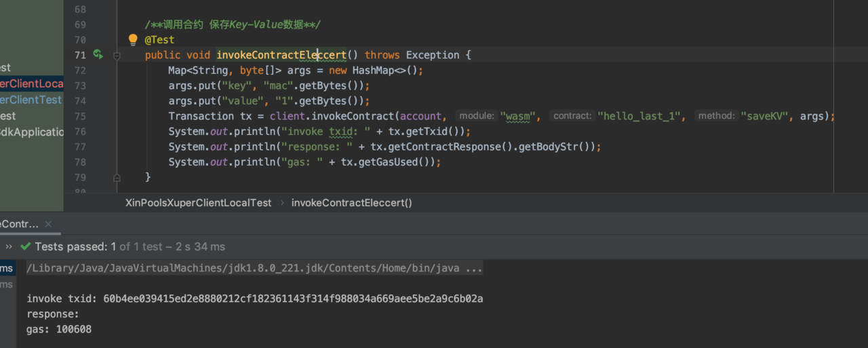Image resolution: width=868 pixels, height=348 pixels.
Task: Click the green tests passed checkmark icon
Action: tap(26, 247)
